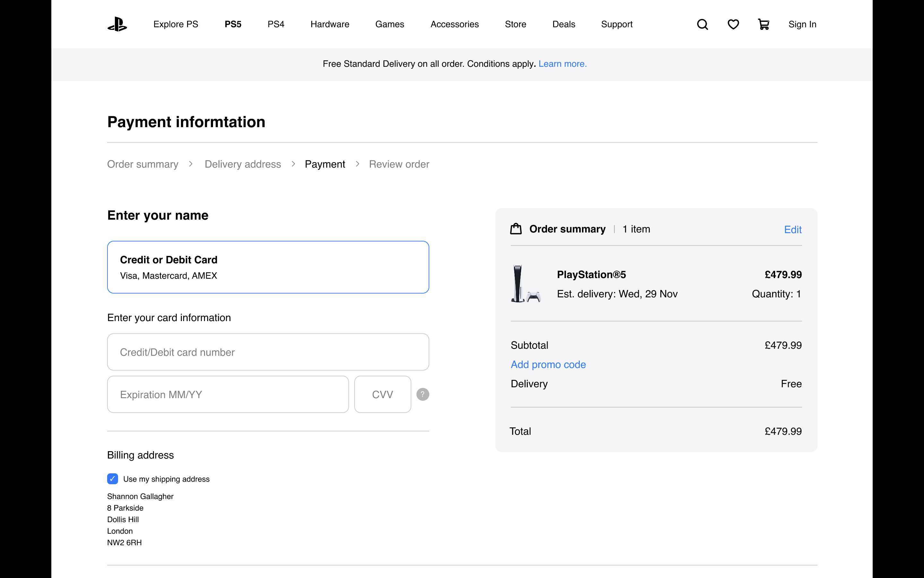The image size is (924, 578).
Task: Focus the CVV input field
Action: [x=382, y=394]
